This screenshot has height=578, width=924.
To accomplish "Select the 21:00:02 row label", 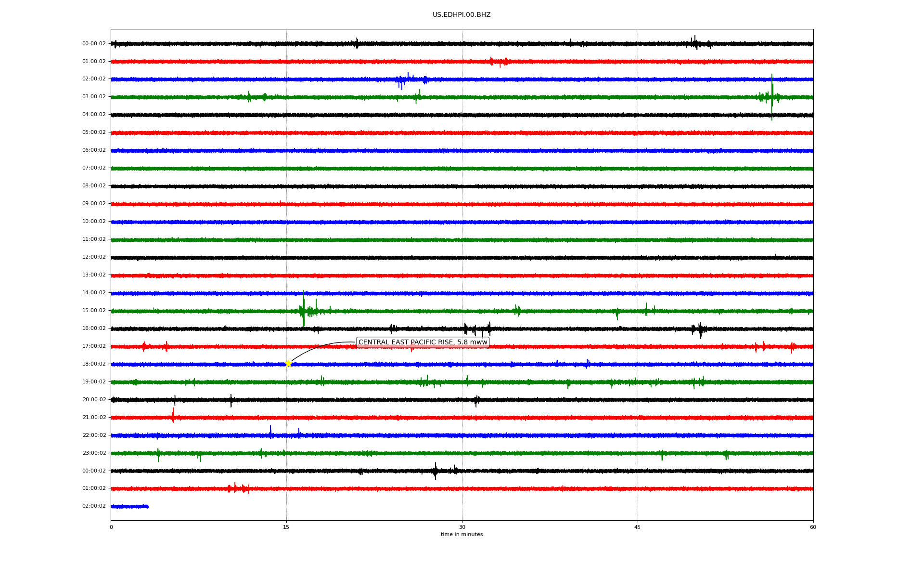I will pos(94,418).
